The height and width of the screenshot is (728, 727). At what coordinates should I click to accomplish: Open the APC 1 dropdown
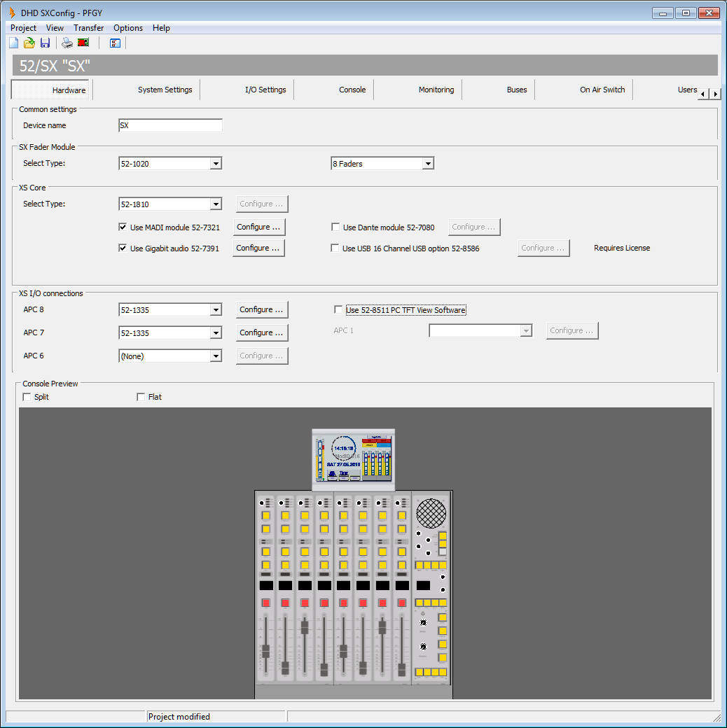526,330
